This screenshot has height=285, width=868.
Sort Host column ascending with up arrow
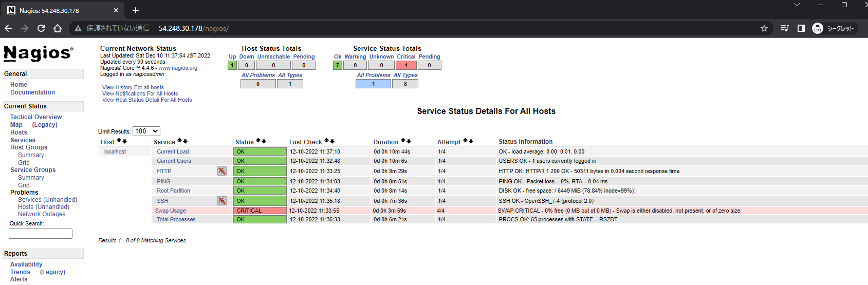[119, 141]
